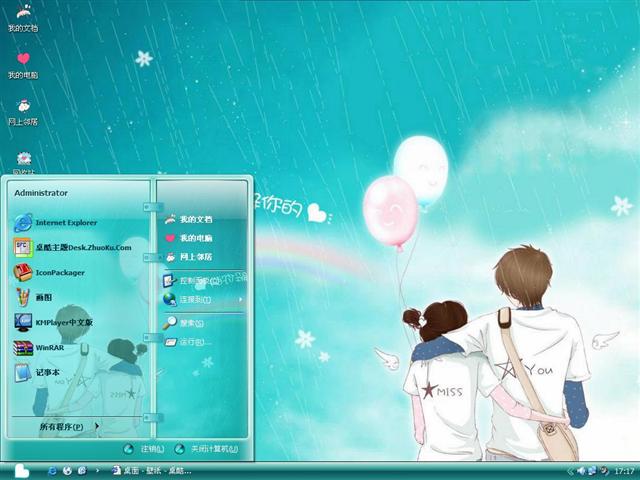Image resolution: width=640 pixels, height=480 pixels.
Task: Open 记事本 notepad in the start menu
Action: [x=37, y=373]
